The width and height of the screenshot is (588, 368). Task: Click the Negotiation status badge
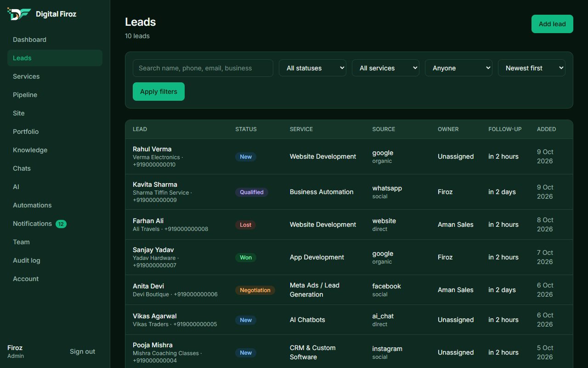pyautogui.click(x=255, y=290)
